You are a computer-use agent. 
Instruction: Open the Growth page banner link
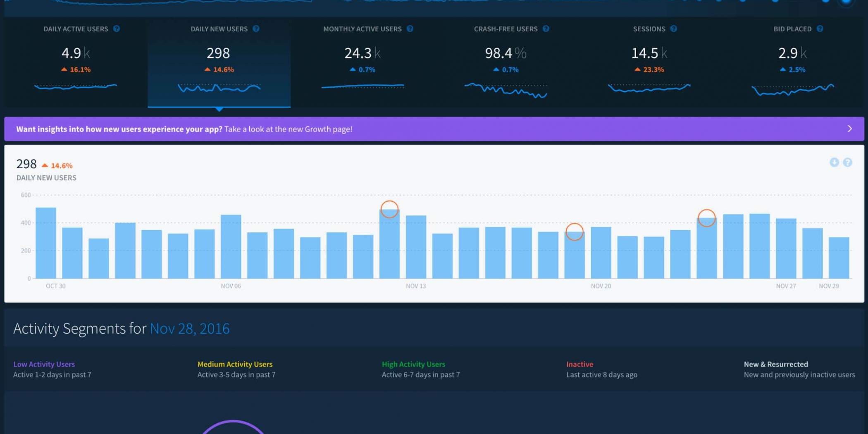(288, 129)
